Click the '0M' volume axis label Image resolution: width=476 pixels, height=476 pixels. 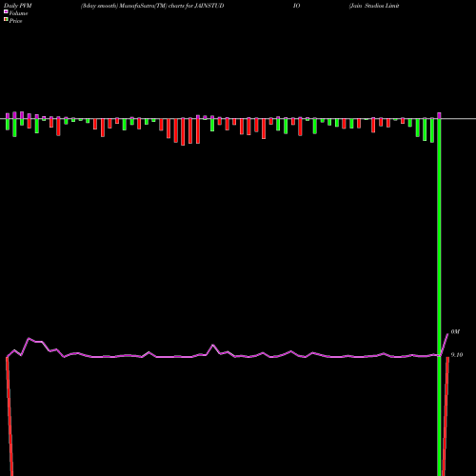pos(455,331)
